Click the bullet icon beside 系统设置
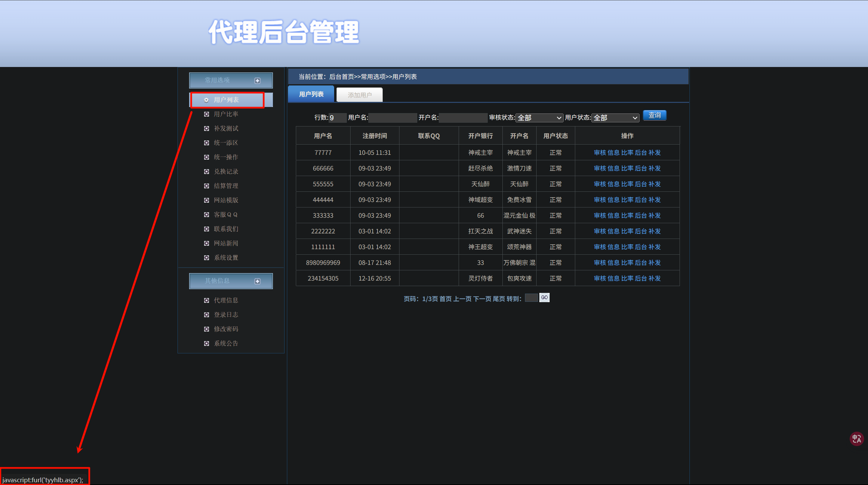 pos(206,258)
